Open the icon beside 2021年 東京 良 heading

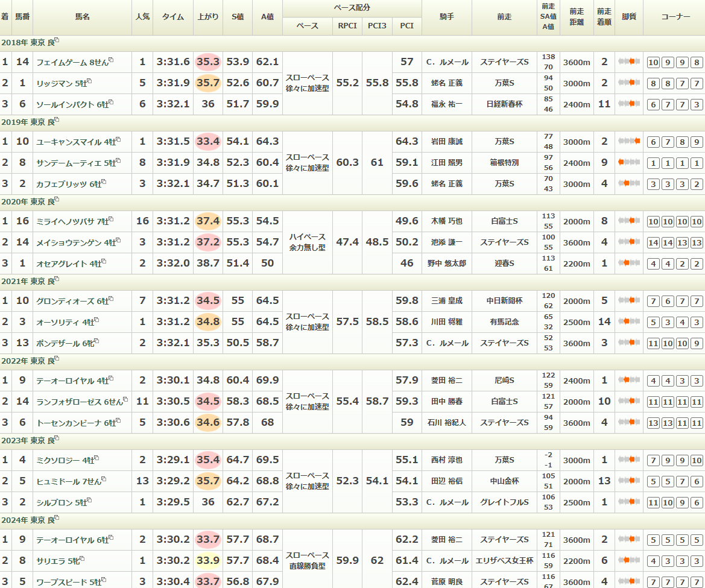click(57, 280)
